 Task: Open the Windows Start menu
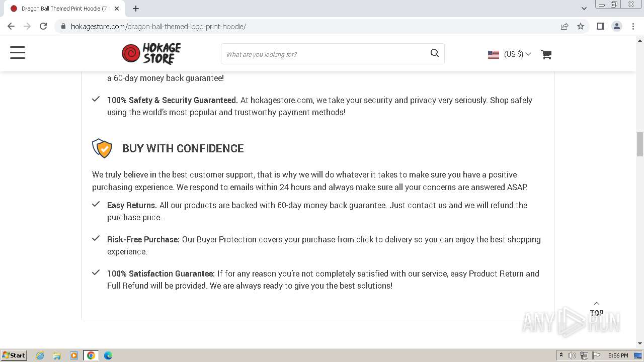14,355
